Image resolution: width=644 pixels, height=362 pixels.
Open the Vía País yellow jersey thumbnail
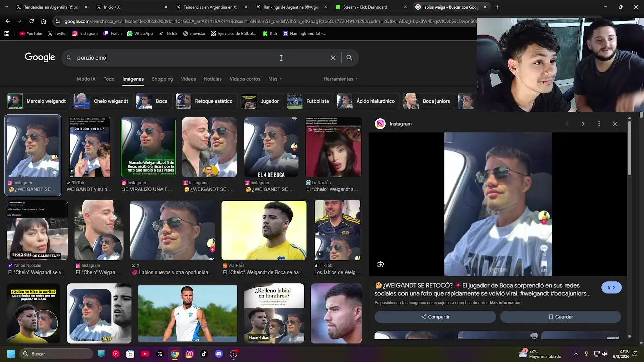tap(264, 230)
